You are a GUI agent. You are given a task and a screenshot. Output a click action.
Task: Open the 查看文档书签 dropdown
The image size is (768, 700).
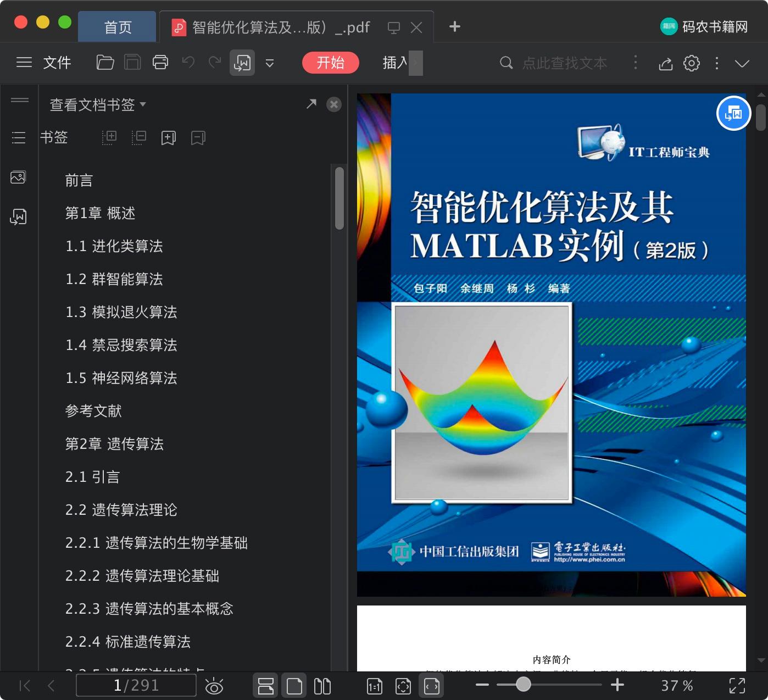[x=98, y=104]
